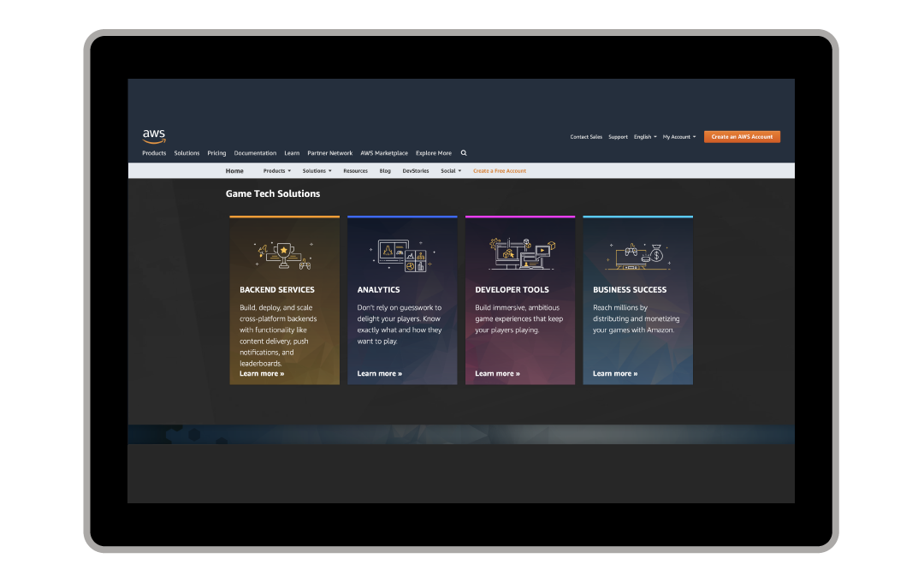
Task: Open the Explore More menu
Action: (434, 152)
